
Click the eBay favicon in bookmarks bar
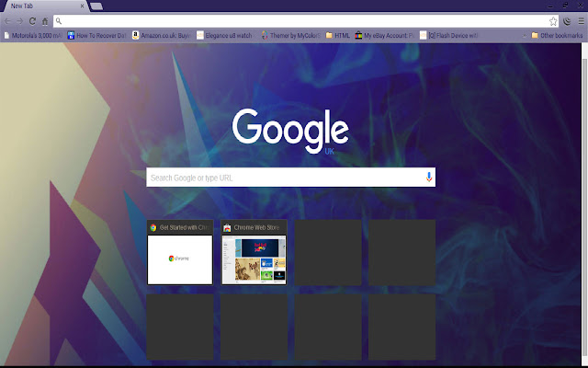pos(358,35)
